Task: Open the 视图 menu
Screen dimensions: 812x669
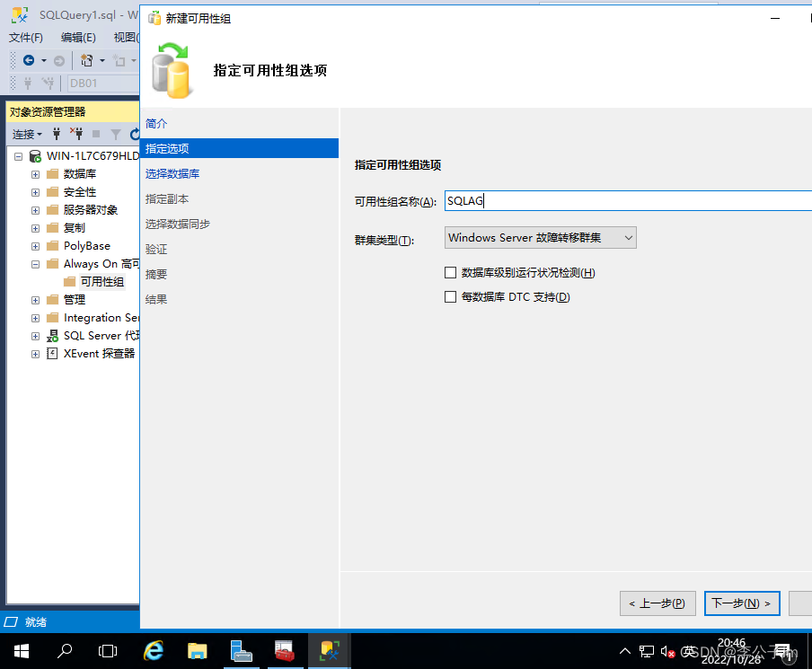Action: click(126, 38)
